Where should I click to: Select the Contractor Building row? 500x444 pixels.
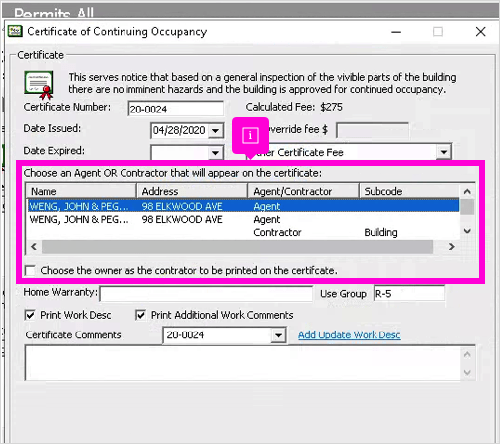(243, 232)
